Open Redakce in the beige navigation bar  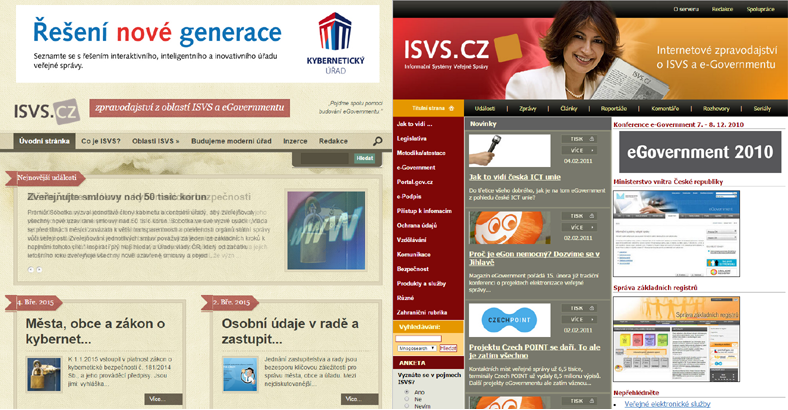click(333, 141)
